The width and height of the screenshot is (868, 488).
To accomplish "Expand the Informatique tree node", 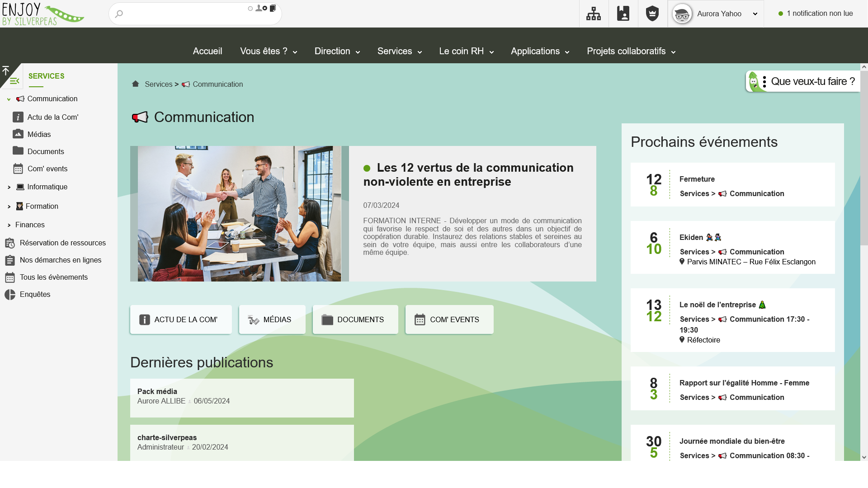I will (x=9, y=187).
